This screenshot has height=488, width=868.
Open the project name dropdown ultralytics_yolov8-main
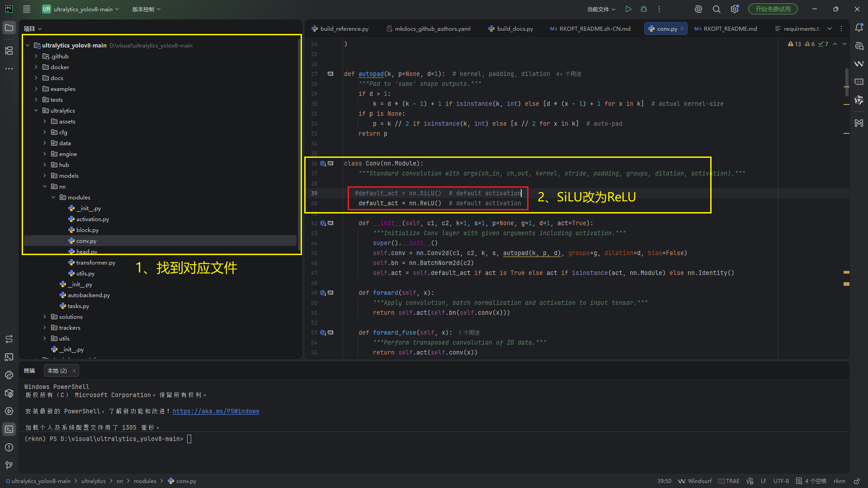coord(81,9)
